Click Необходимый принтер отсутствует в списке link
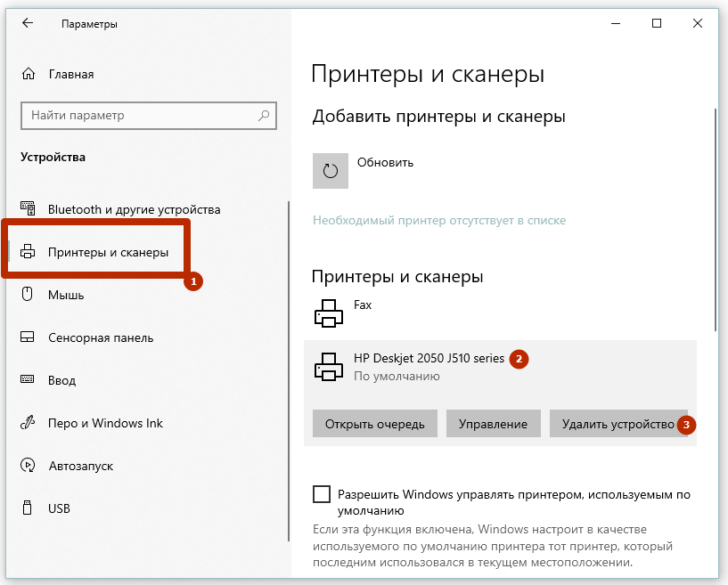Image resolution: width=728 pixels, height=585 pixels. tap(438, 220)
